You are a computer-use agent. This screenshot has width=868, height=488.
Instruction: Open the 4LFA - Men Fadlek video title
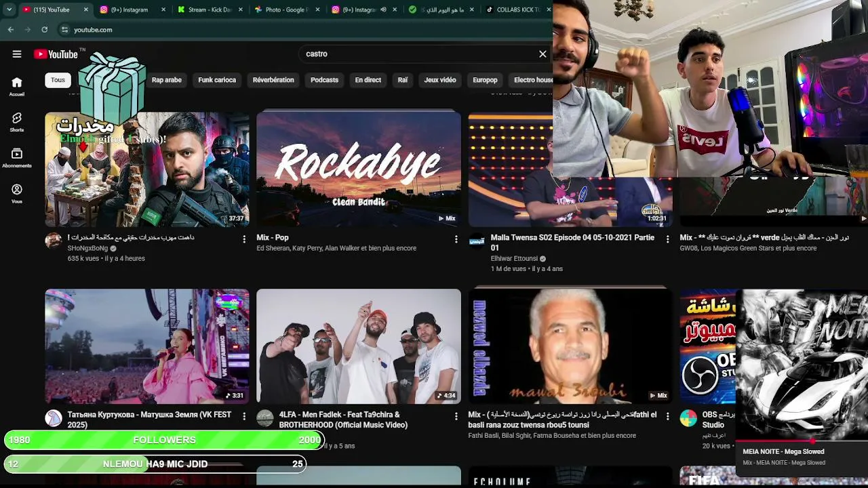point(343,420)
